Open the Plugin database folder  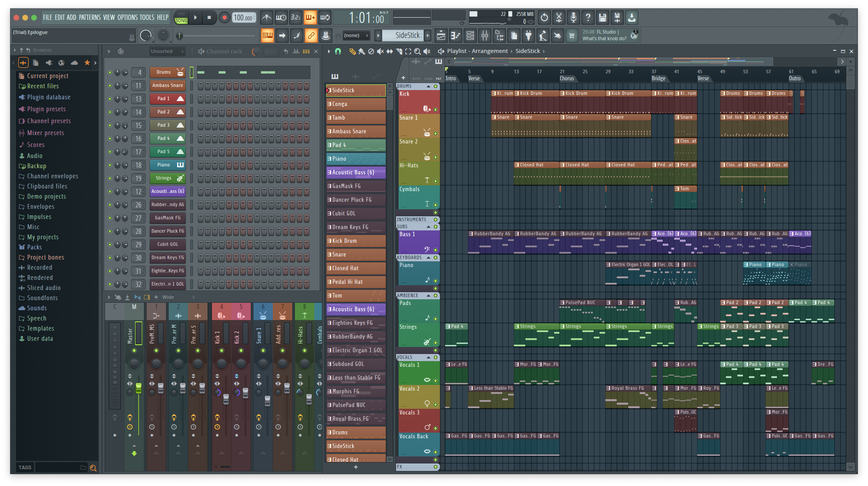click(49, 97)
